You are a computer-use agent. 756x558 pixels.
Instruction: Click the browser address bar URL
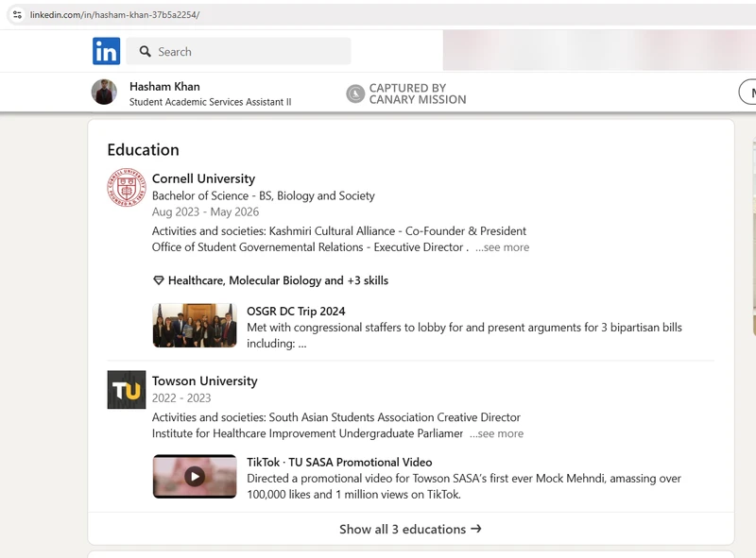(x=114, y=15)
